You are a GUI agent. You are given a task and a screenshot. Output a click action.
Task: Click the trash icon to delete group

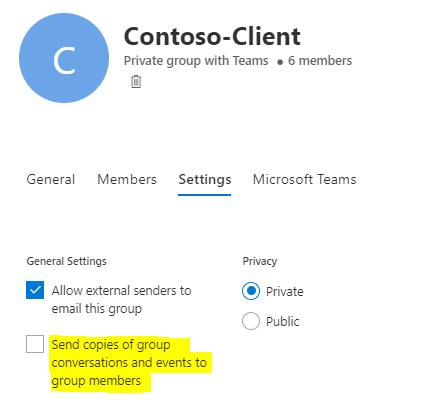click(136, 82)
